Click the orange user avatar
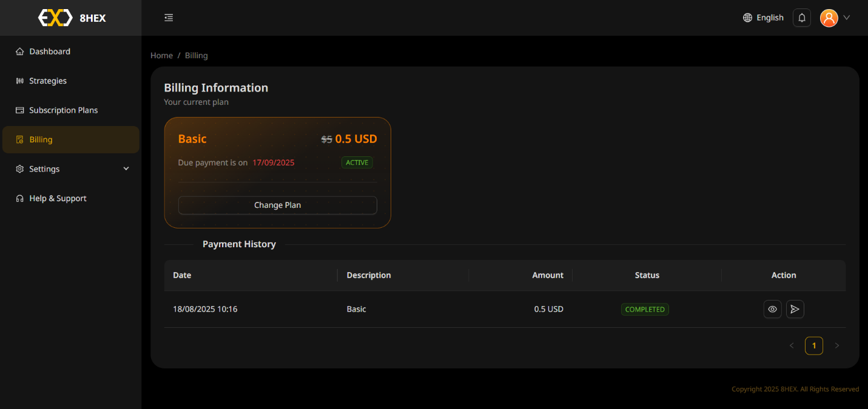Viewport: 868px width, 409px height. tap(829, 18)
